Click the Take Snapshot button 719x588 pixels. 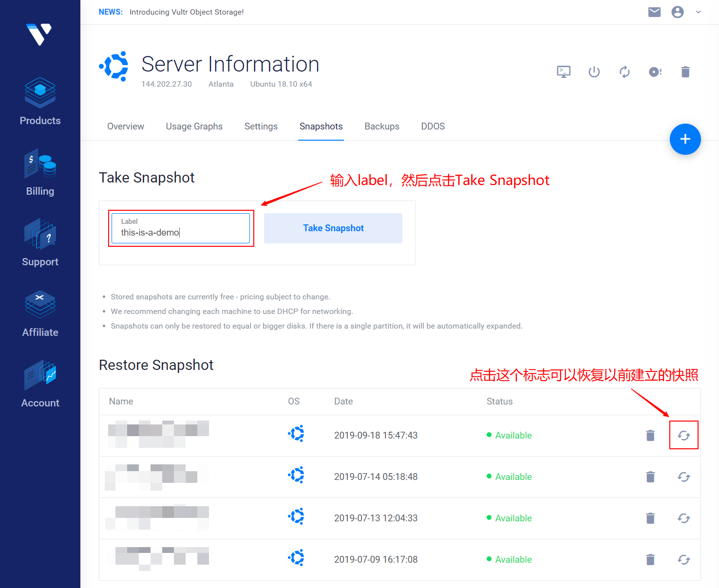(333, 228)
